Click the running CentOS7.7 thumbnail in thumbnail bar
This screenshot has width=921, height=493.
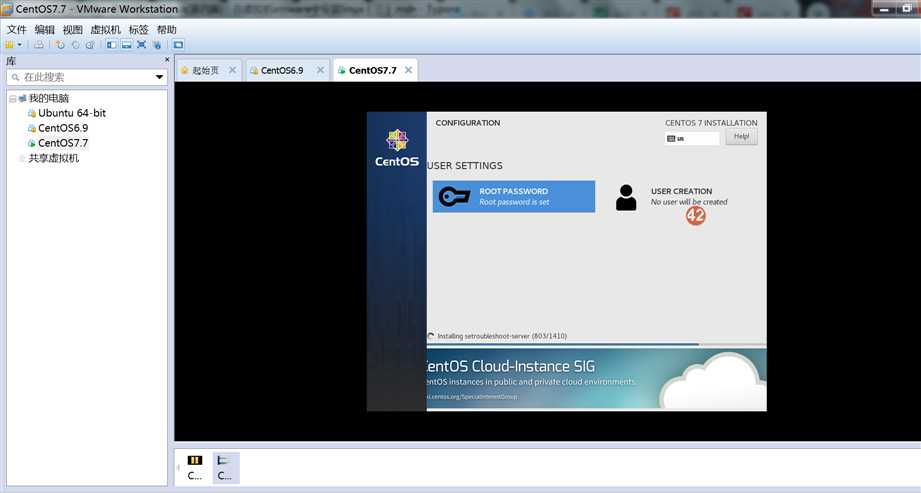pyautogui.click(x=225, y=468)
